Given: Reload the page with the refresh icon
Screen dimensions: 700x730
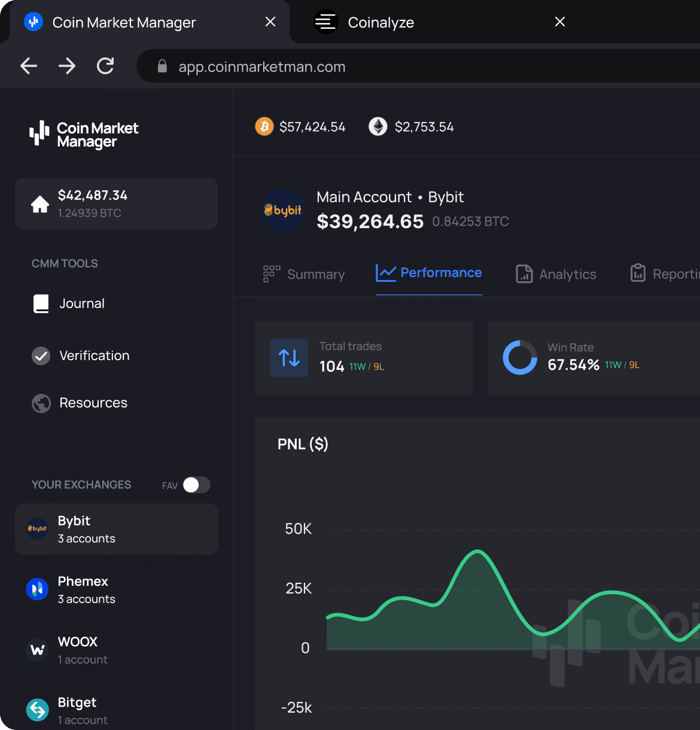Looking at the screenshot, I should pos(105,66).
